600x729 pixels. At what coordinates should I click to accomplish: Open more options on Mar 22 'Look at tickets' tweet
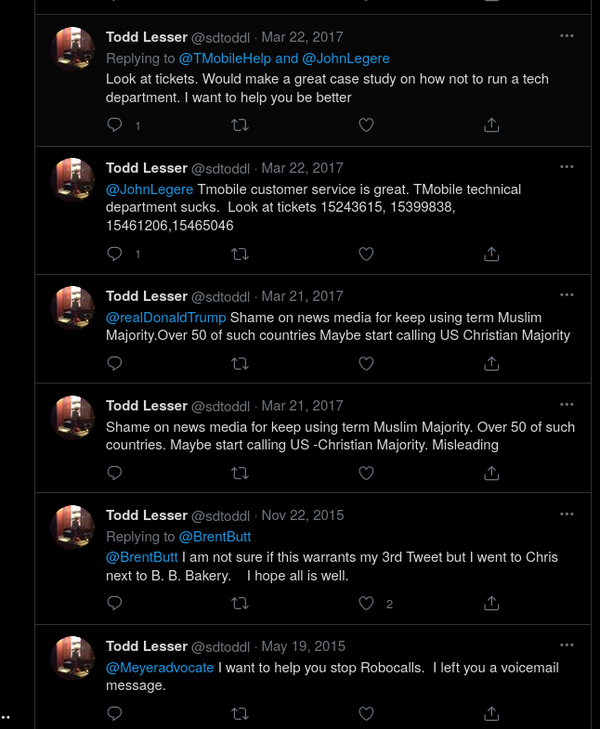(x=567, y=36)
